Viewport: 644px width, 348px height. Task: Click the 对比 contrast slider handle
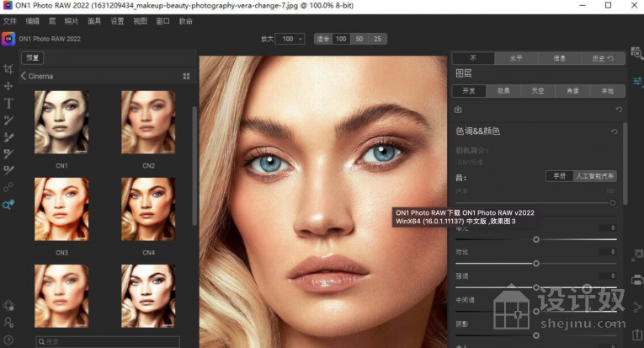(x=536, y=264)
